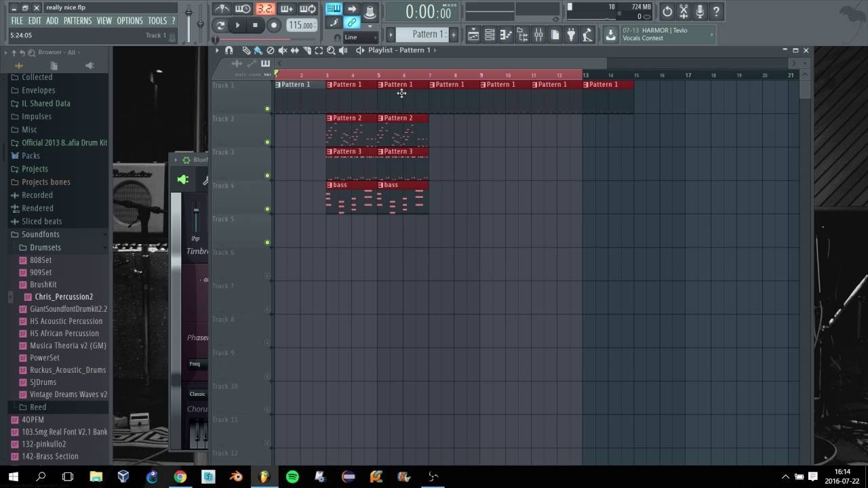This screenshot has height=488, width=868.
Task: Switch the pattern/song mode button
Action: (x=220, y=26)
